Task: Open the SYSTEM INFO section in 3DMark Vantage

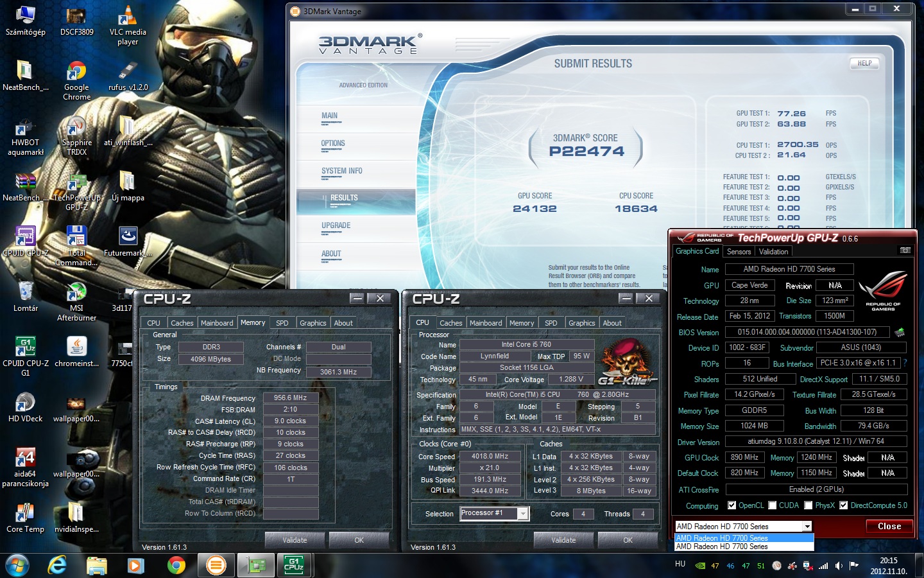Action: pos(342,171)
